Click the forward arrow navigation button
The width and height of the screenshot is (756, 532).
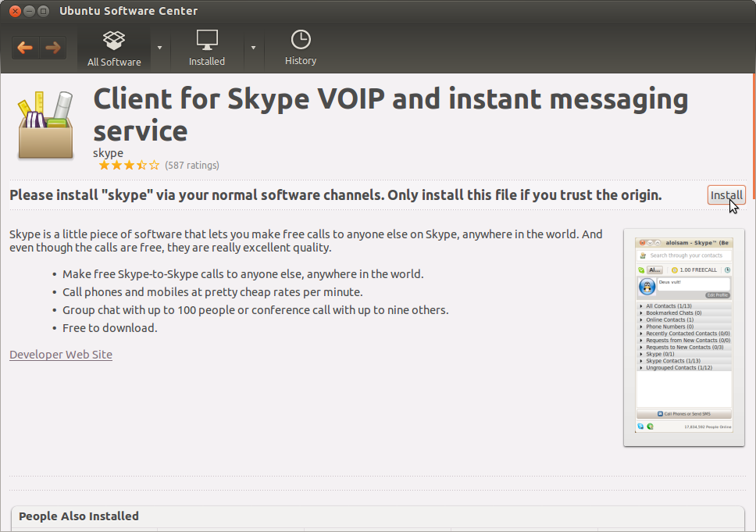[x=52, y=48]
